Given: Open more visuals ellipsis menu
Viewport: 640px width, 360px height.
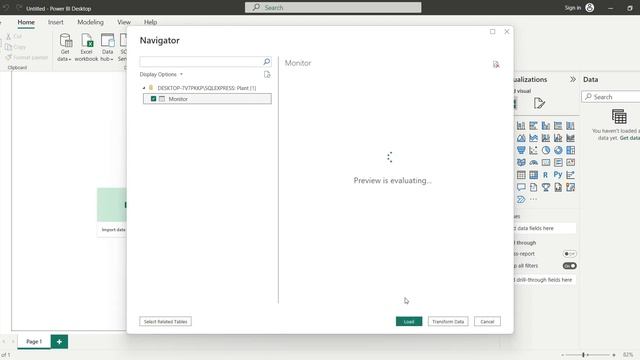Looking at the screenshot, I should click(533, 200).
